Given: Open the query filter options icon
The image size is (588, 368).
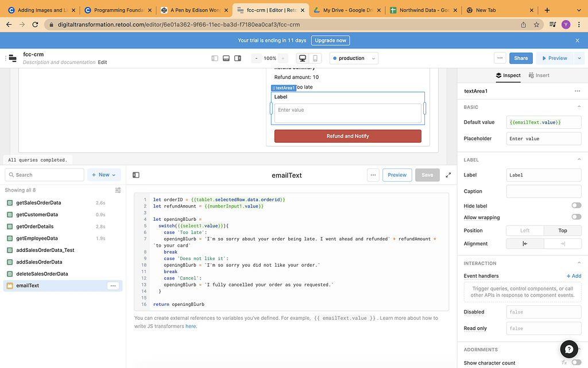Looking at the screenshot, I should pos(118,190).
